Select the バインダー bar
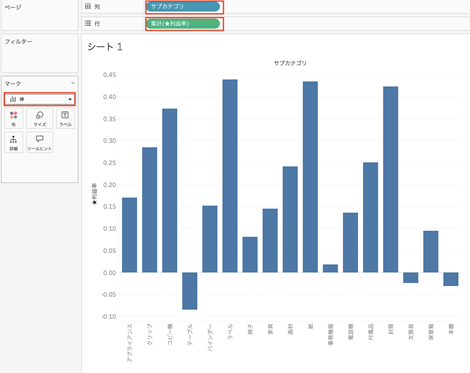This screenshot has height=373, width=470. click(x=210, y=239)
